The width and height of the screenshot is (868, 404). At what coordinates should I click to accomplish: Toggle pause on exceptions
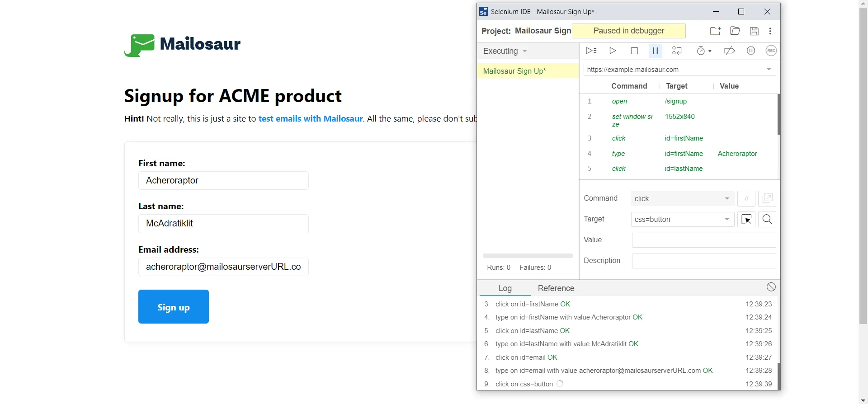click(751, 51)
